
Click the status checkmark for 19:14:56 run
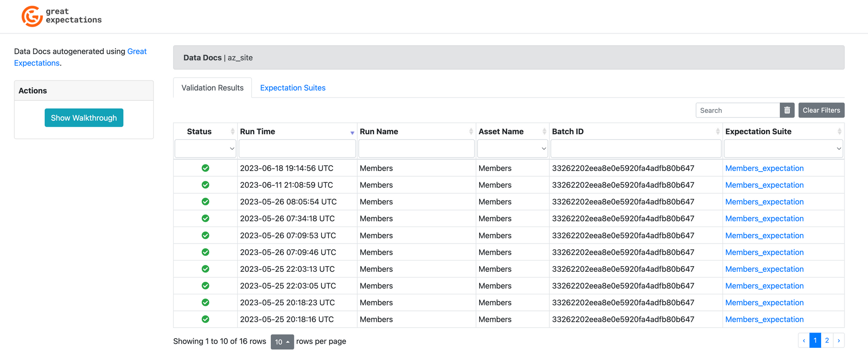(205, 168)
